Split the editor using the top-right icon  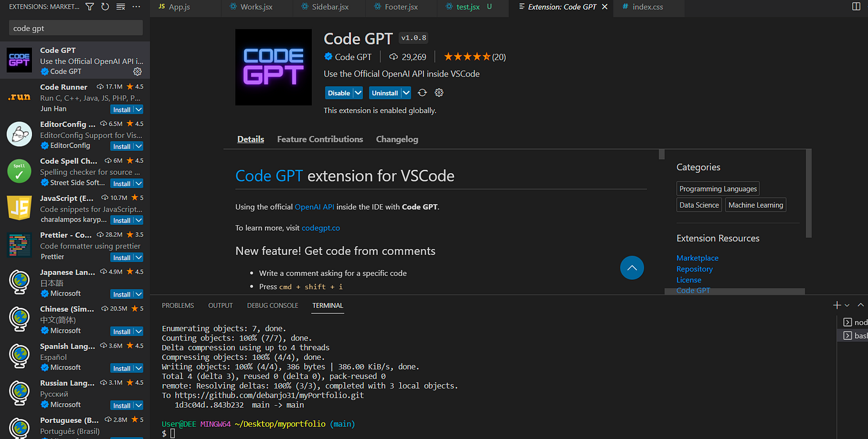[x=856, y=6]
